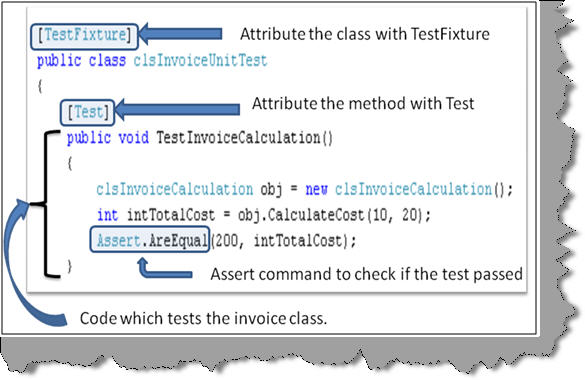Click the clsInvoiceUnitTest class name

pos(200,61)
